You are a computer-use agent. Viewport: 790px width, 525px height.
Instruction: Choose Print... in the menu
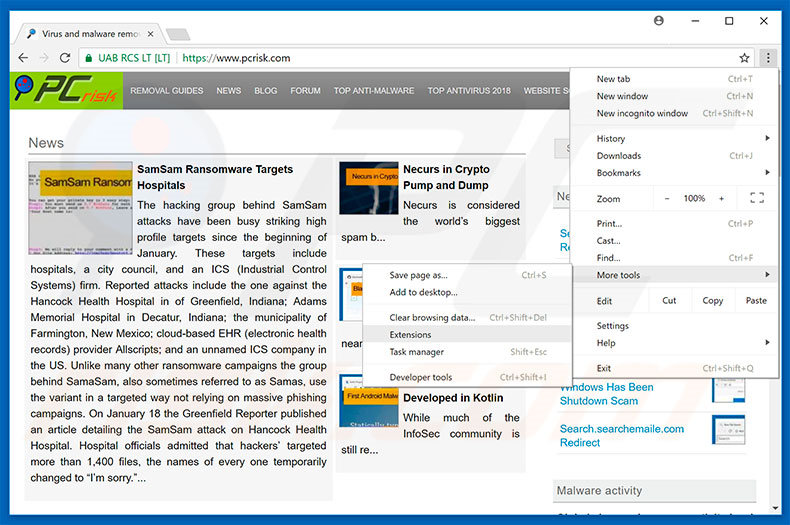[x=674, y=223]
